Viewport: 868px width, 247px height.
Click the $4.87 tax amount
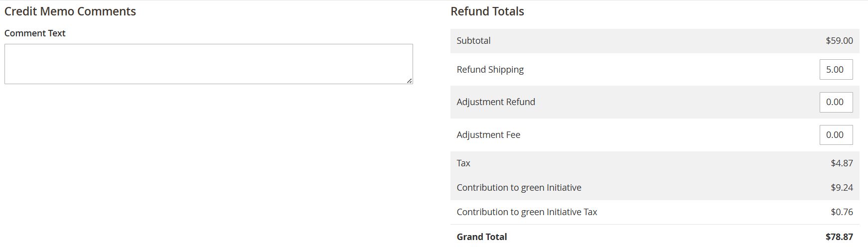(842, 163)
